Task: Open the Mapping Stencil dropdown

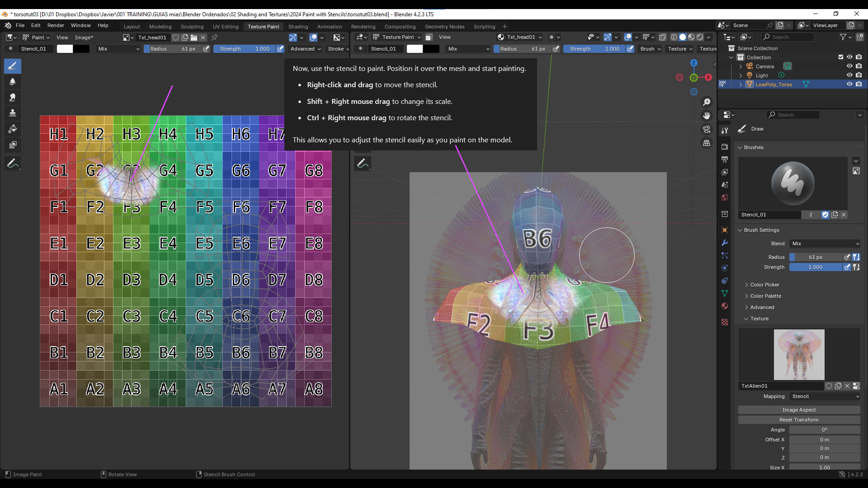Action: (x=825, y=396)
